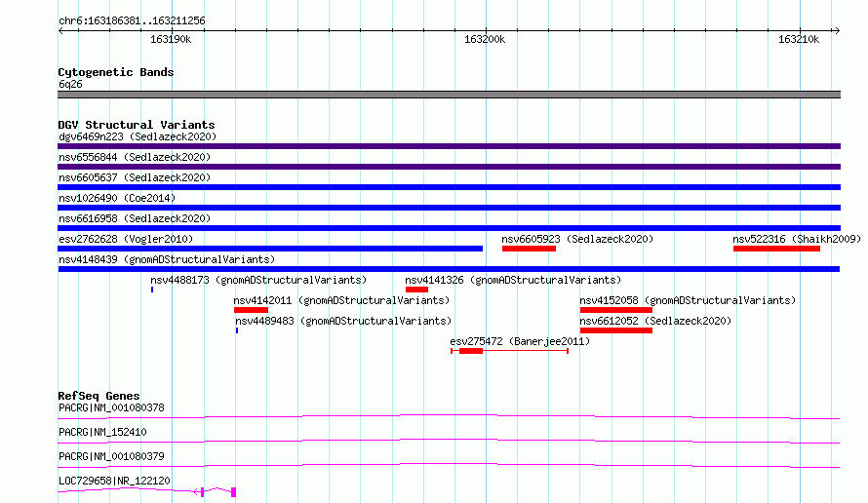Click the nsv6612052 (Sedlazeck2020) label text

(655, 321)
